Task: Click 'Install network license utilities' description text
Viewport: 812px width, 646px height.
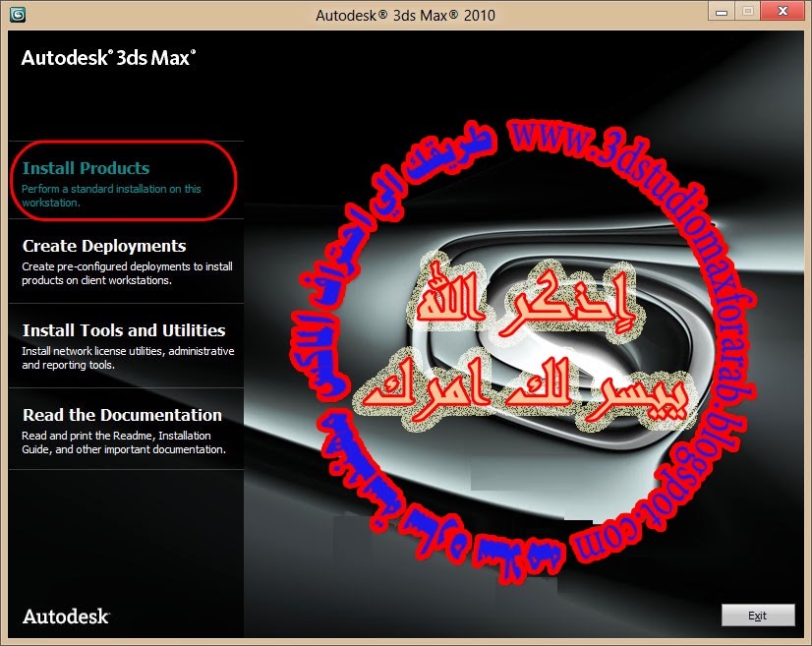Action: (128, 358)
